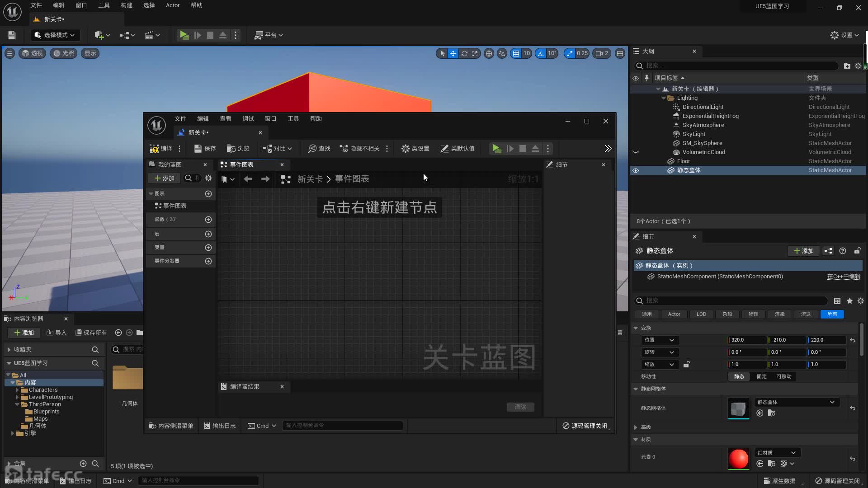
Task: Click the transform position lock icon
Action: click(687, 364)
